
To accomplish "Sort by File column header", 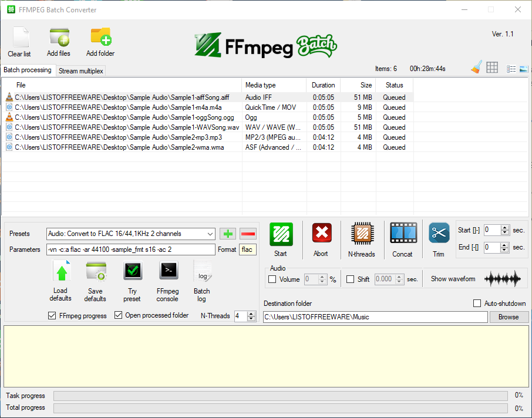I will (x=122, y=85).
